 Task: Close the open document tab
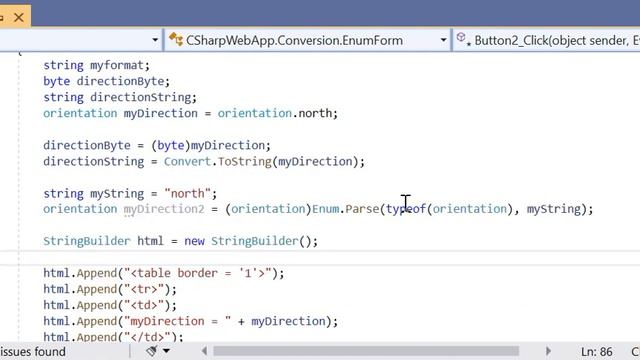click(x=19, y=17)
